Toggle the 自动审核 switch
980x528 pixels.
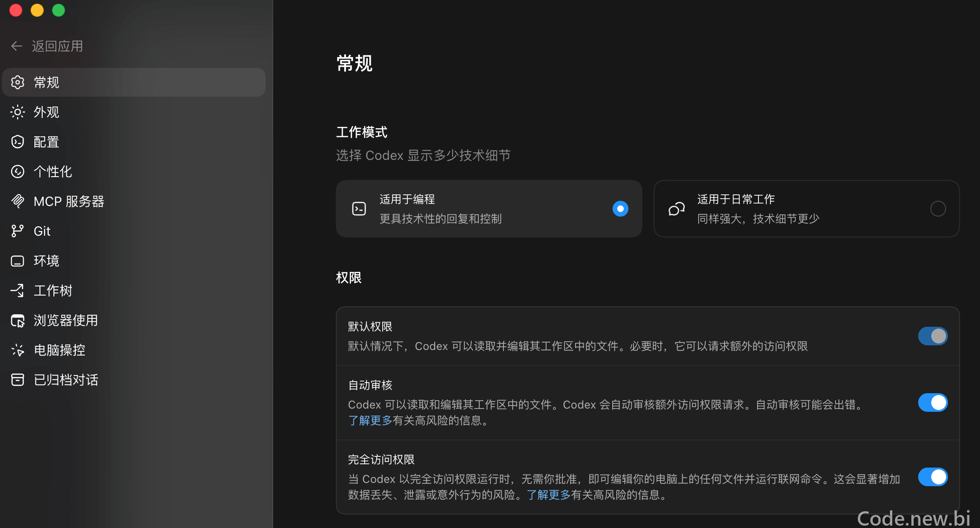[x=933, y=403]
